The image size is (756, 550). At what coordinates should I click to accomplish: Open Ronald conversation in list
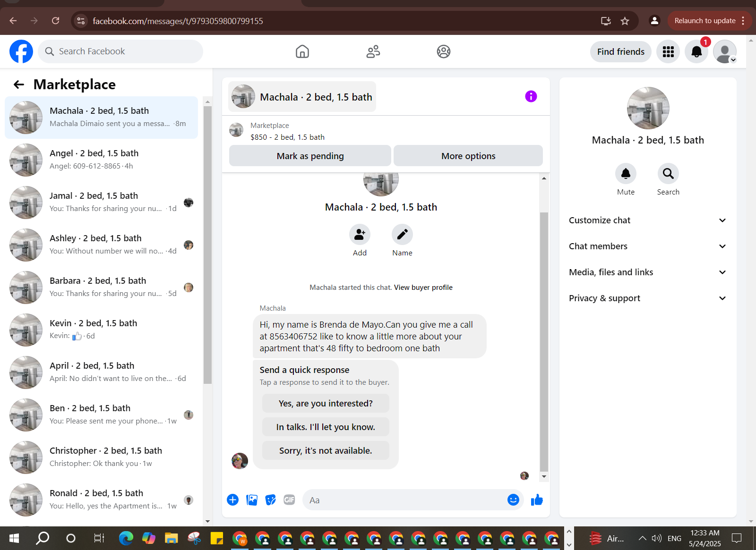click(x=102, y=500)
